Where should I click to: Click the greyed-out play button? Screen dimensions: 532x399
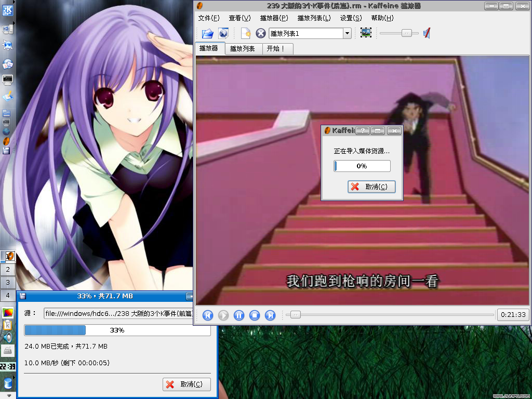click(x=223, y=315)
